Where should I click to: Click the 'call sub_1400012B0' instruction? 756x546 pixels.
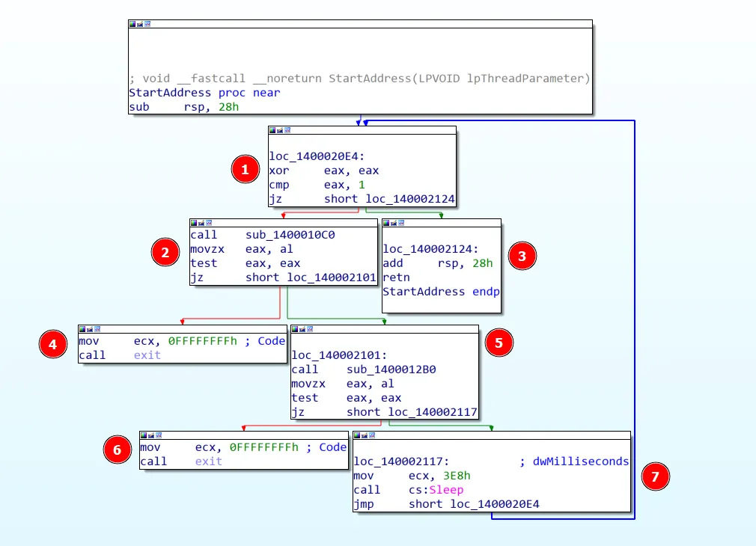(x=364, y=369)
